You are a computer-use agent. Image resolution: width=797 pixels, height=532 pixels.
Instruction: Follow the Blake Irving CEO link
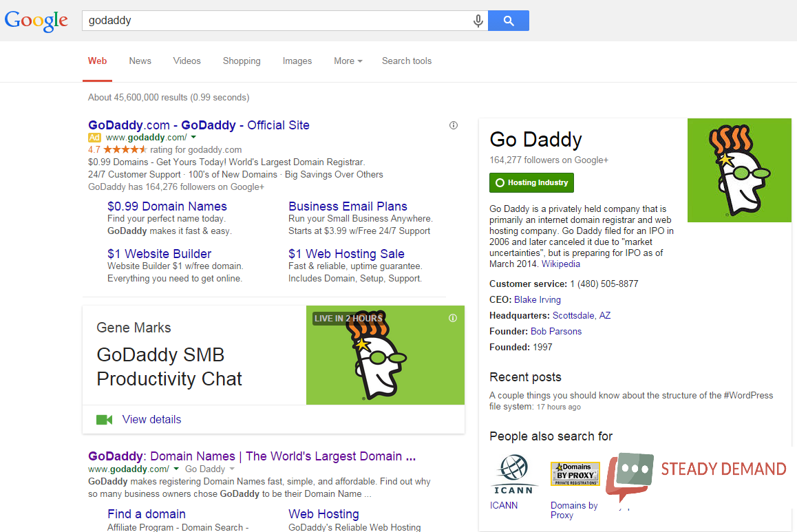(x=537, y=300)
